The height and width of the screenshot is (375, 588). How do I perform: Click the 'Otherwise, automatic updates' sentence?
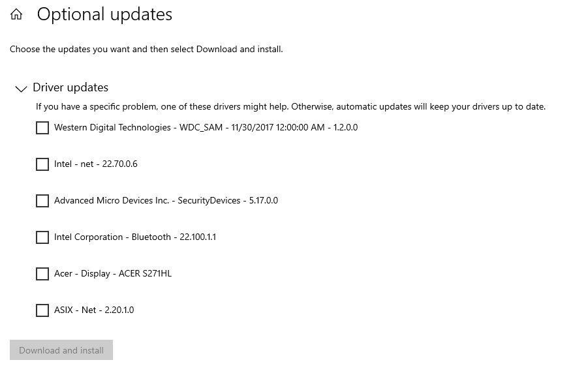coord(418,107)
